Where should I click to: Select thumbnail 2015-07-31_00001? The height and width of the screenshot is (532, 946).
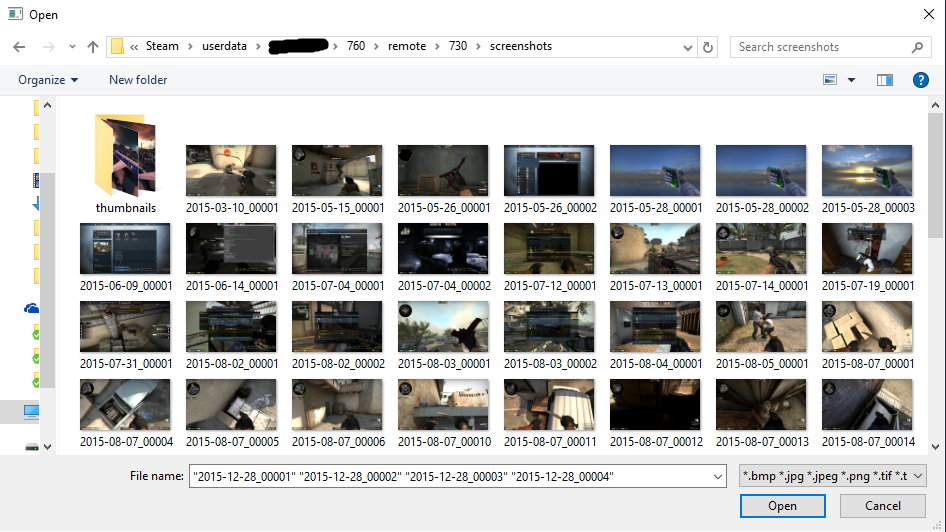(125, 326)
